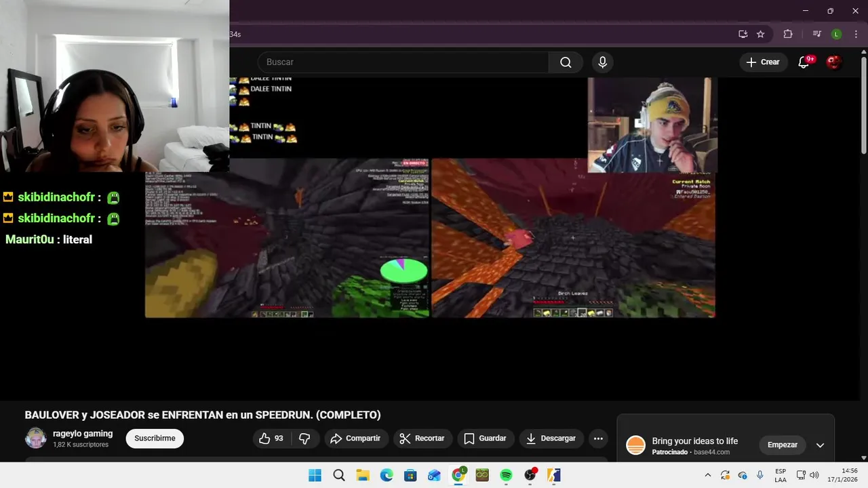Dislike the video with thumbs-down
This screenshot has width=868, height=488.
click(304, 439)
